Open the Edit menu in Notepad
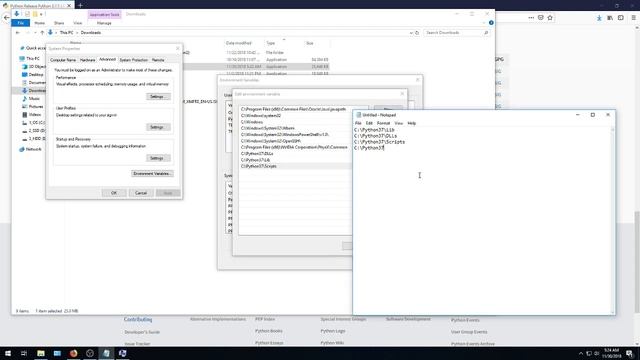The width and height of the screenshot is (640, 360). tap(369, 123)
